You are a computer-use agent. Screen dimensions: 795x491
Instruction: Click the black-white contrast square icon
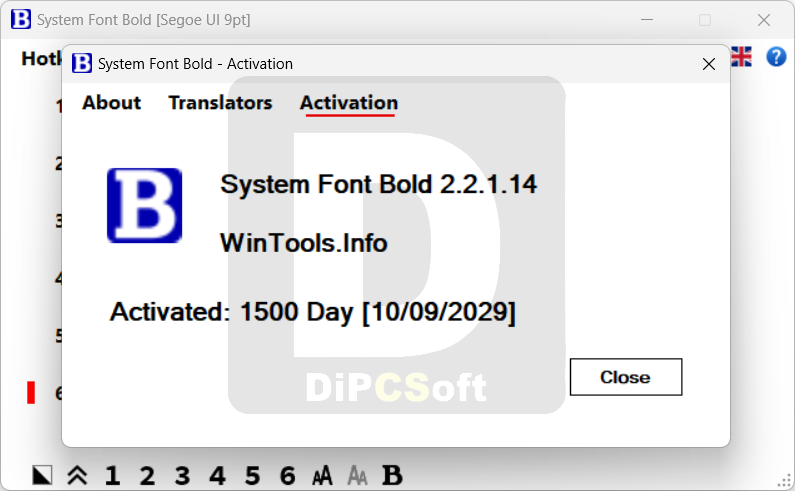coord(42,475)
